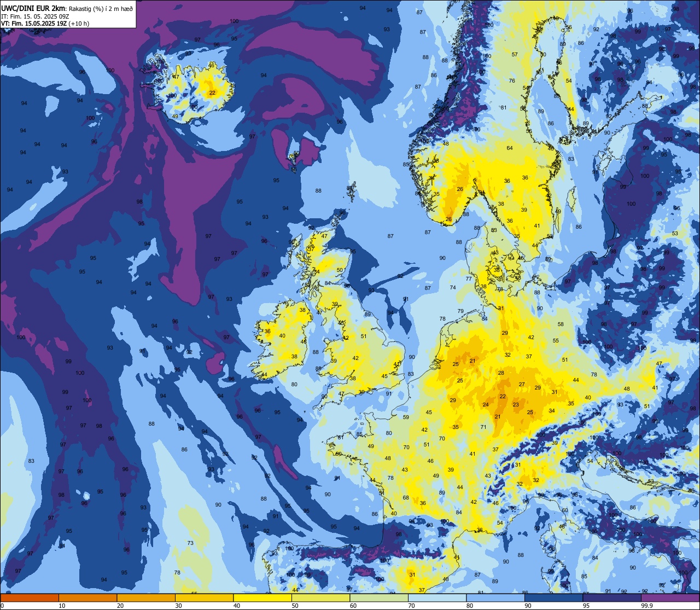Click the text 'Rakastig (%) í 2 m hæð'
Screen dimensions: 700x610
101,8
